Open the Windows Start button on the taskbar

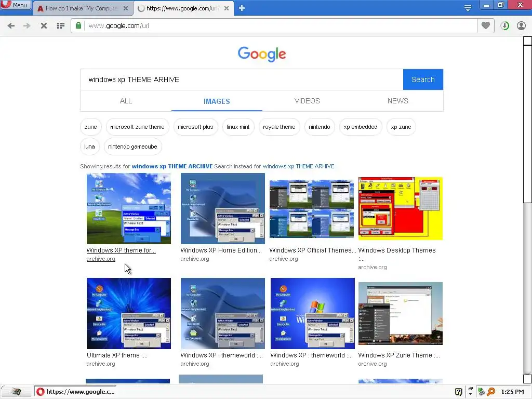coord(16,392)
